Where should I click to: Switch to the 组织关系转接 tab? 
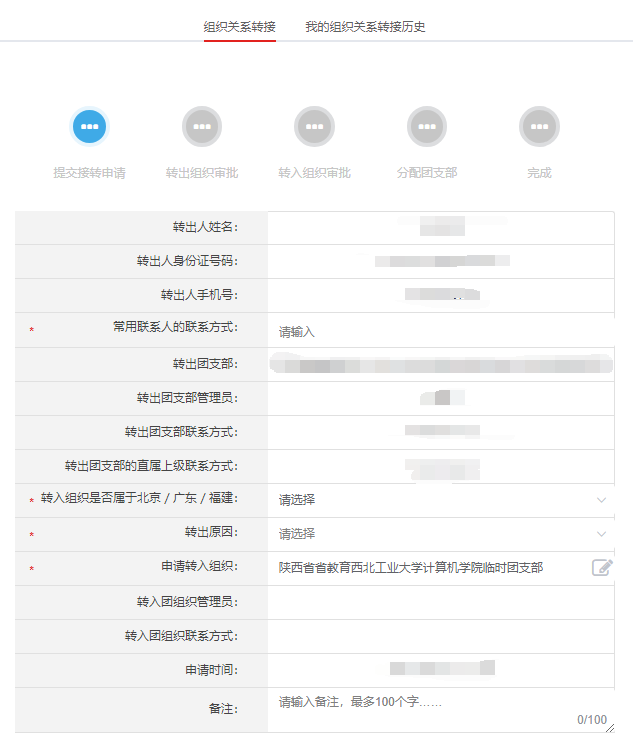click(239, 27)
